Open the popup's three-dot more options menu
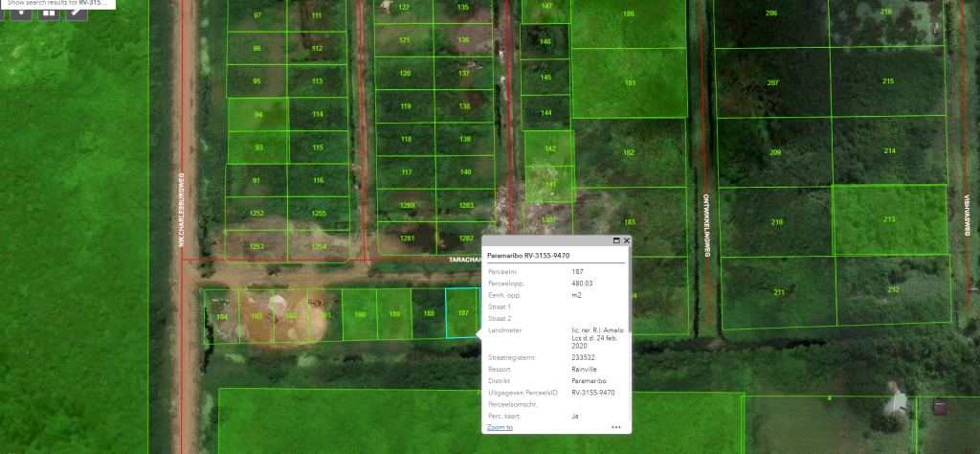The width and height of the screenshot is (980, 454). coord(616,427)
